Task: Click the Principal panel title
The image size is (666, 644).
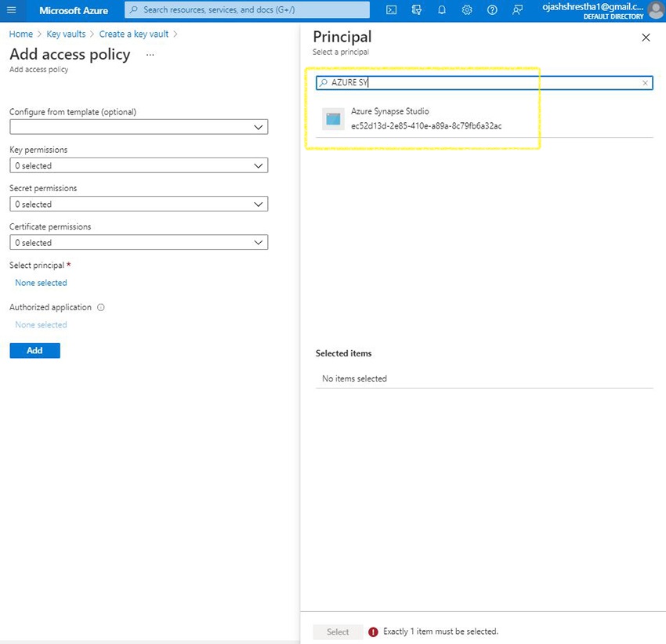Action: [342, 37]
